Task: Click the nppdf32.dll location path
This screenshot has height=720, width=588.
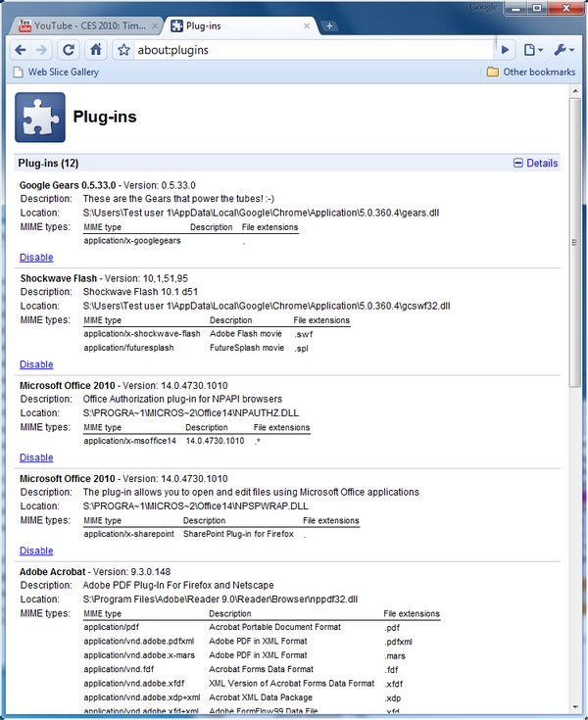Action: click(x=220, y=600)
